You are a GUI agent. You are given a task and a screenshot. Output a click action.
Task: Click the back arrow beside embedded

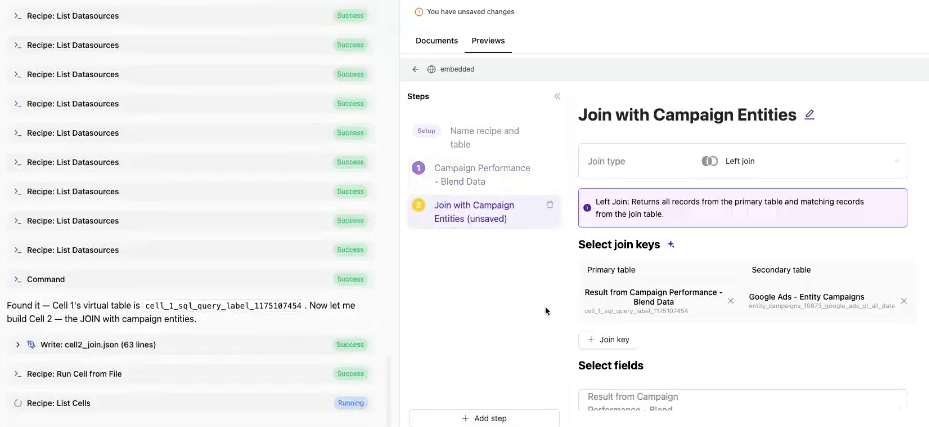(415, 69)
